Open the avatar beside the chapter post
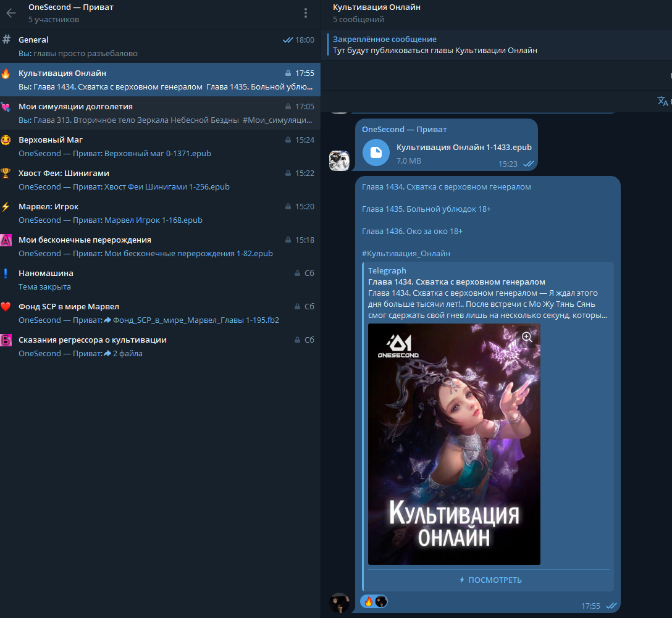This screenshot has height=618, width=672. pyautogui.click(x=340, y=603)
